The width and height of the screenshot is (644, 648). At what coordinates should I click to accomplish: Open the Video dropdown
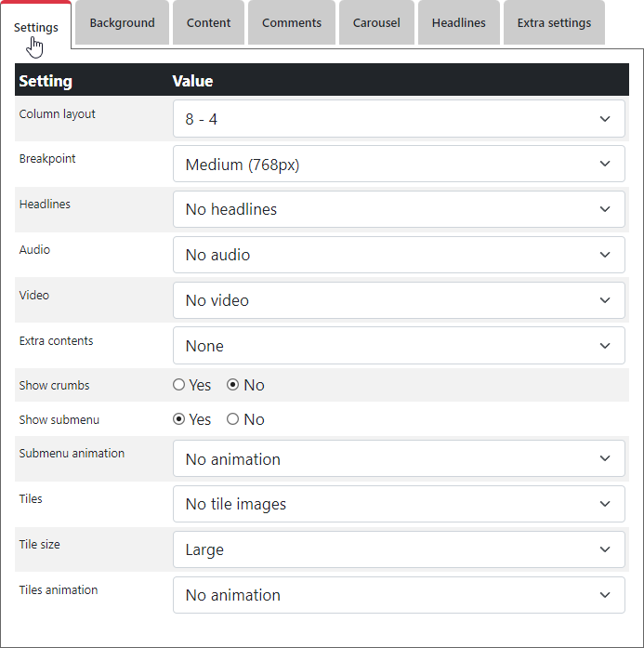399,300
